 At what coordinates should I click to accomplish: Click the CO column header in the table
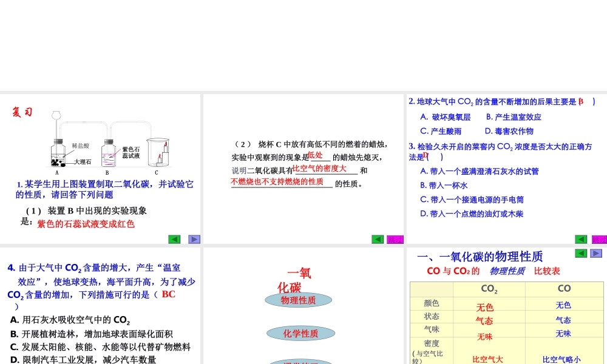click(x=564, y=288)
